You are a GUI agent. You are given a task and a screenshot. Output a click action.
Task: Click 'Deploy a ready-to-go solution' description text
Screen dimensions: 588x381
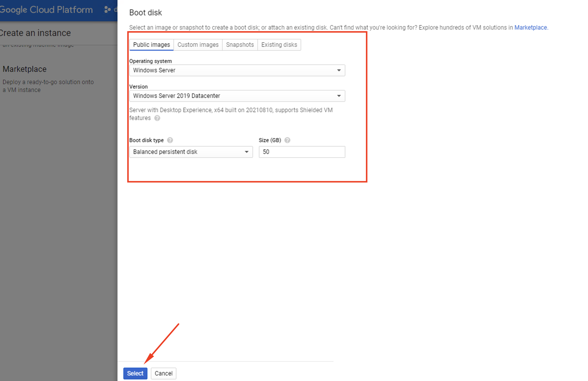click(x=48, y=86)
